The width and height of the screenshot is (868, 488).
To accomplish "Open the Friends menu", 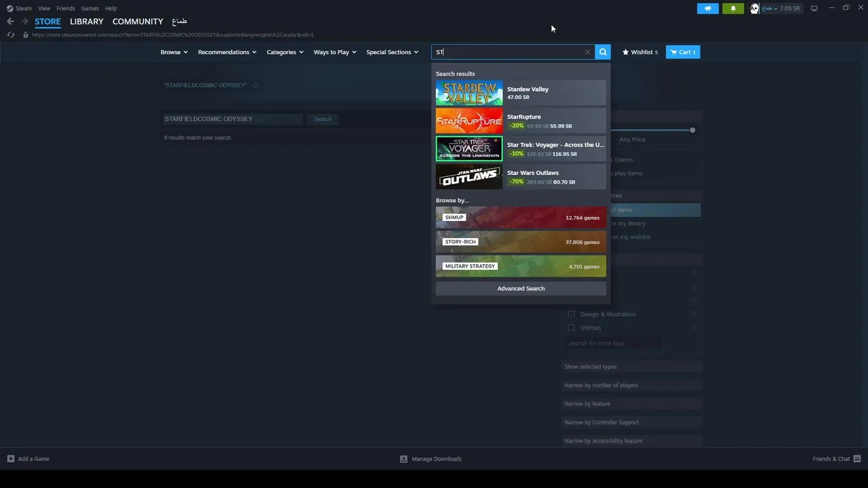I will pos(66,8).
